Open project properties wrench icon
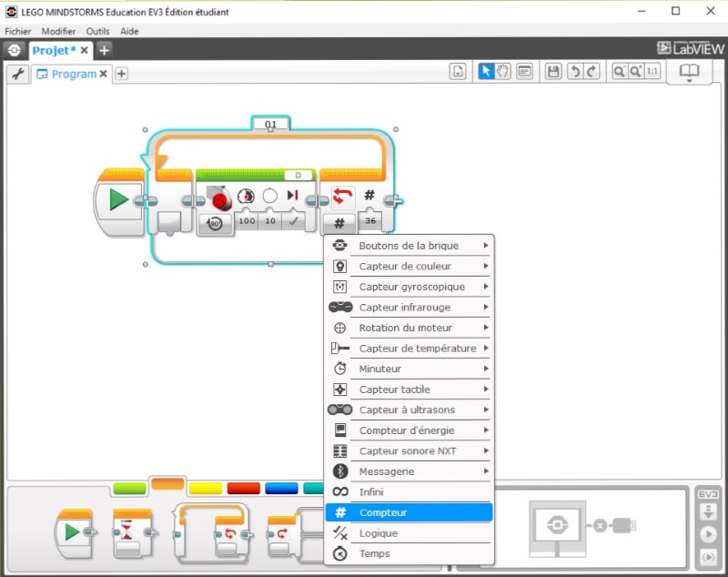The width and height of the screenshot is (728, 577). coord(18,74)
